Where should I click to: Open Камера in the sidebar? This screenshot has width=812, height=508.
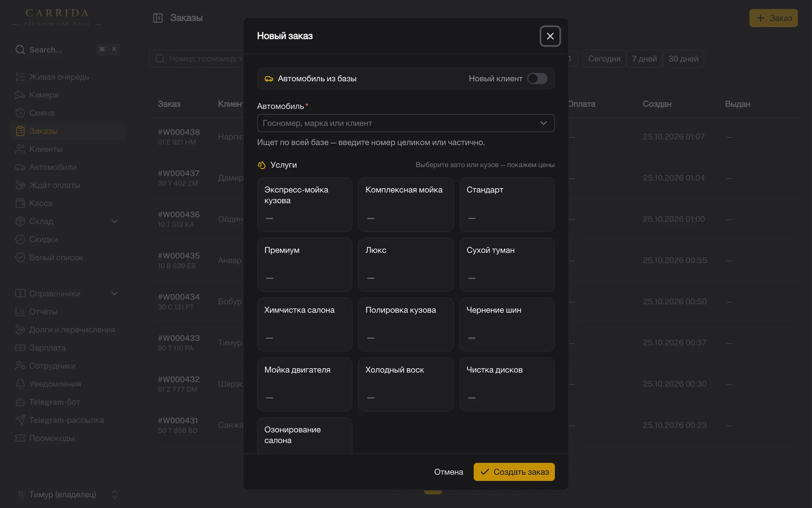(x=67, y=95)
